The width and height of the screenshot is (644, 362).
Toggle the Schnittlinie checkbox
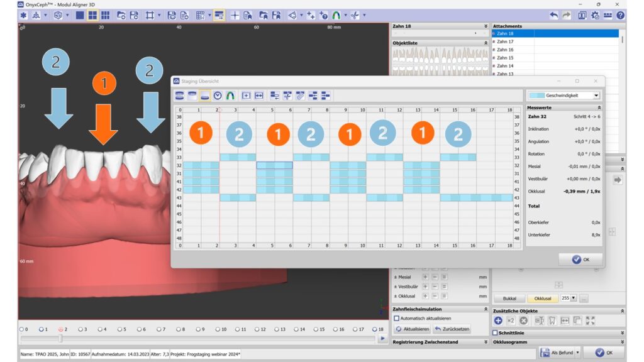pyautogui.click(x=496, y=332)
